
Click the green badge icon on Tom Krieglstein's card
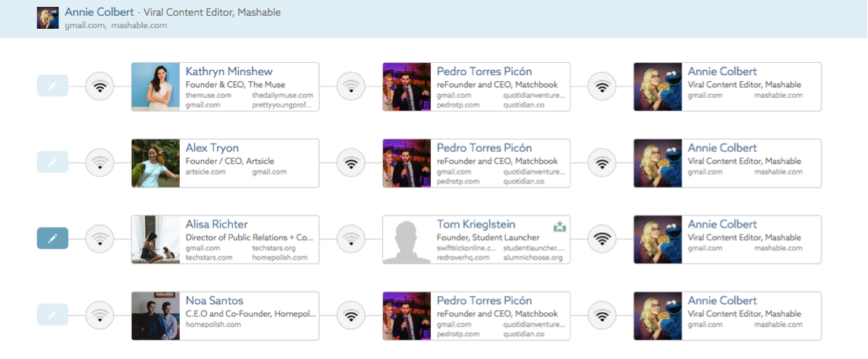point(560,225)
